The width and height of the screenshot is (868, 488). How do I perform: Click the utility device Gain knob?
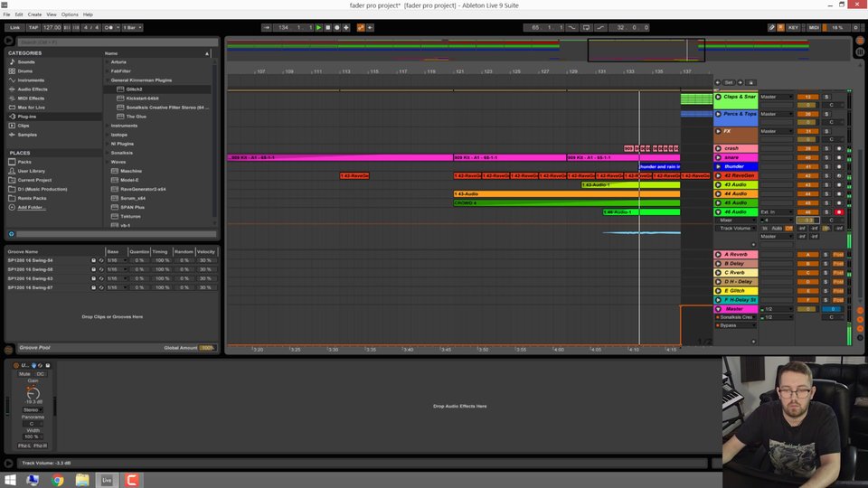(x=33, y=393)
